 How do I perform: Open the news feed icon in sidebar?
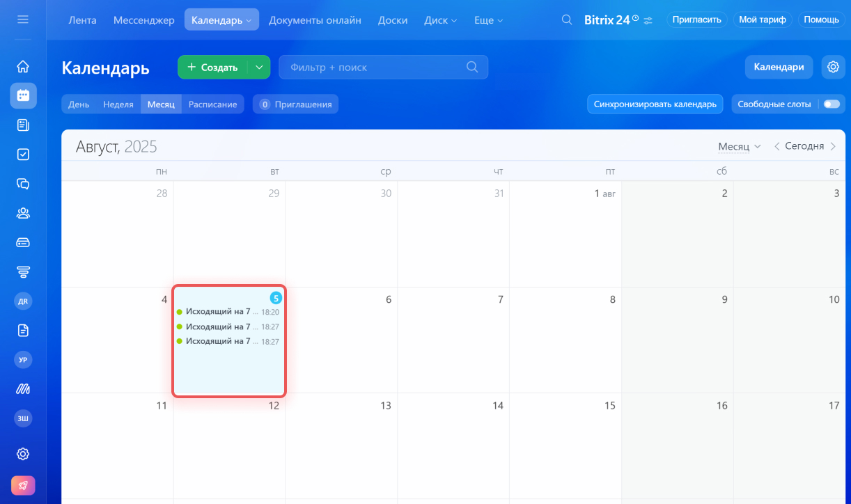tap(23, 125)
